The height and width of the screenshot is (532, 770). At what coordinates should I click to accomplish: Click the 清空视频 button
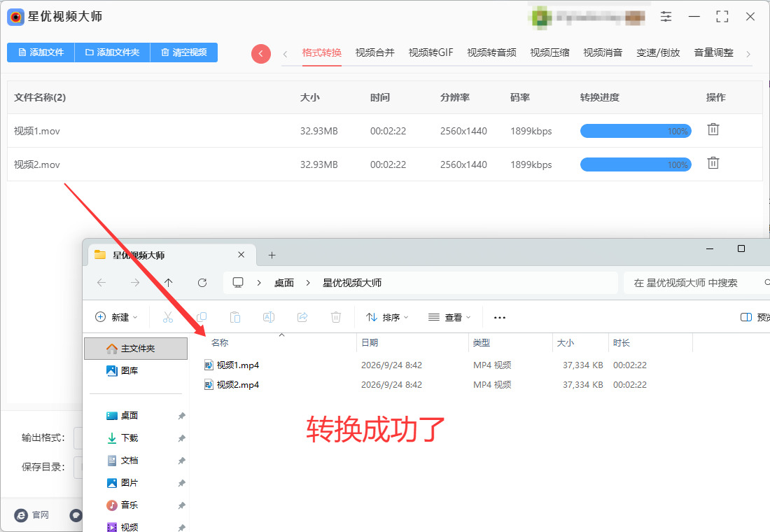click(184, 52)
